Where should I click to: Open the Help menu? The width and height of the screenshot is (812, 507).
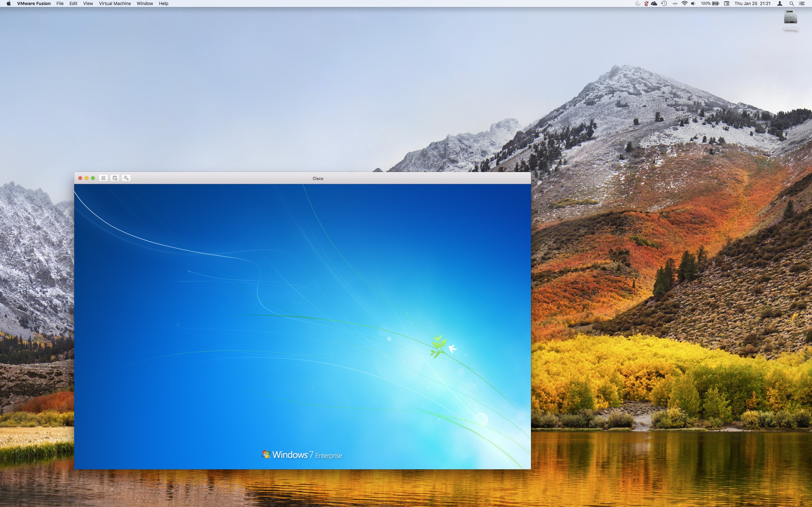click(x=163, y=3)
